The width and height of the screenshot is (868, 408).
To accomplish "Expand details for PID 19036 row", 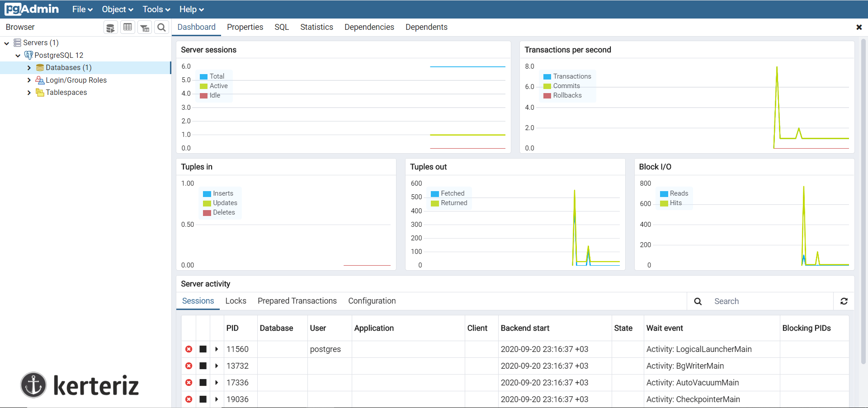I will (x=217, y=399).
